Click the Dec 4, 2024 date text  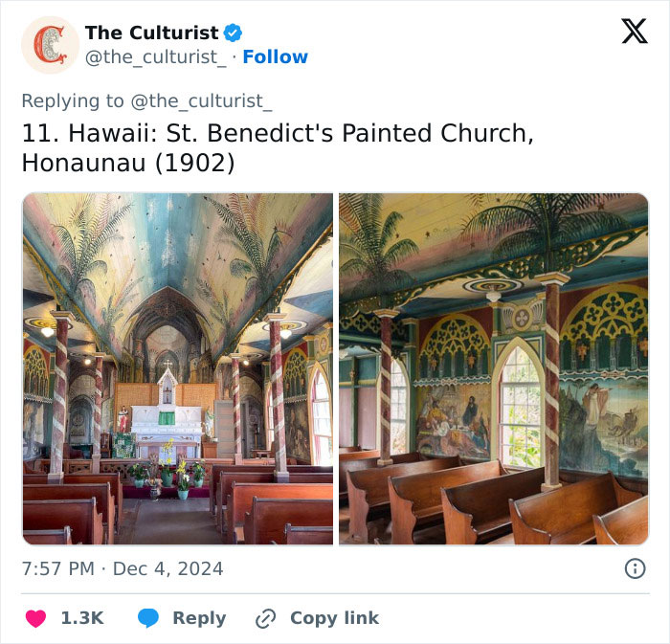pos(168,568)
